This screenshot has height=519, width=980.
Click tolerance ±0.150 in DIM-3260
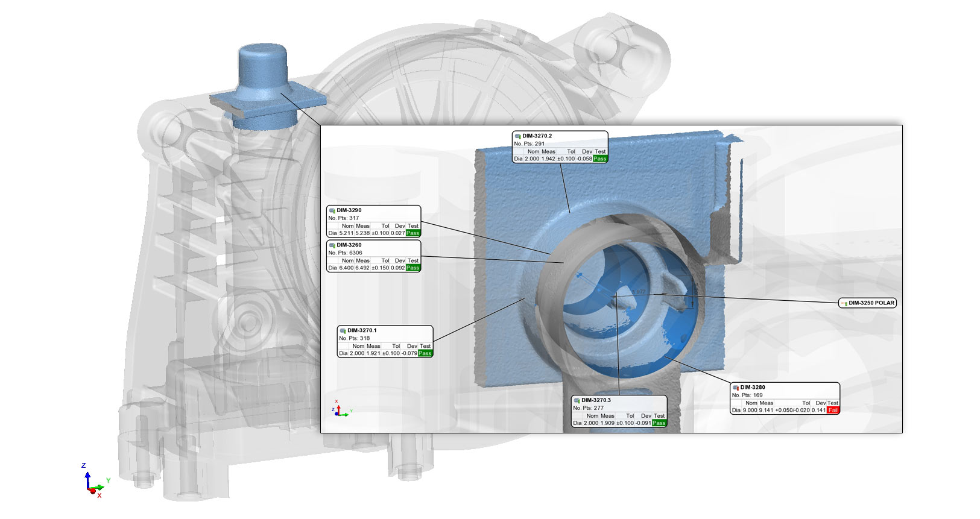pos(381,268)
